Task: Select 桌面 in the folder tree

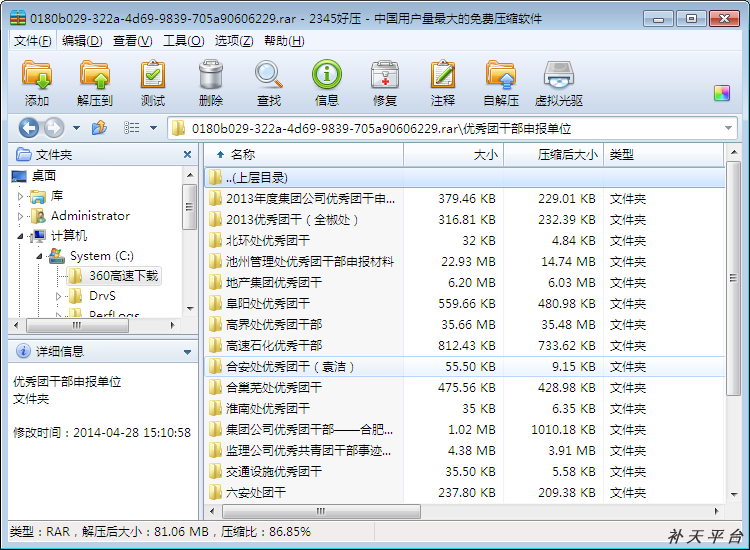Action: (x=44, y=176)
